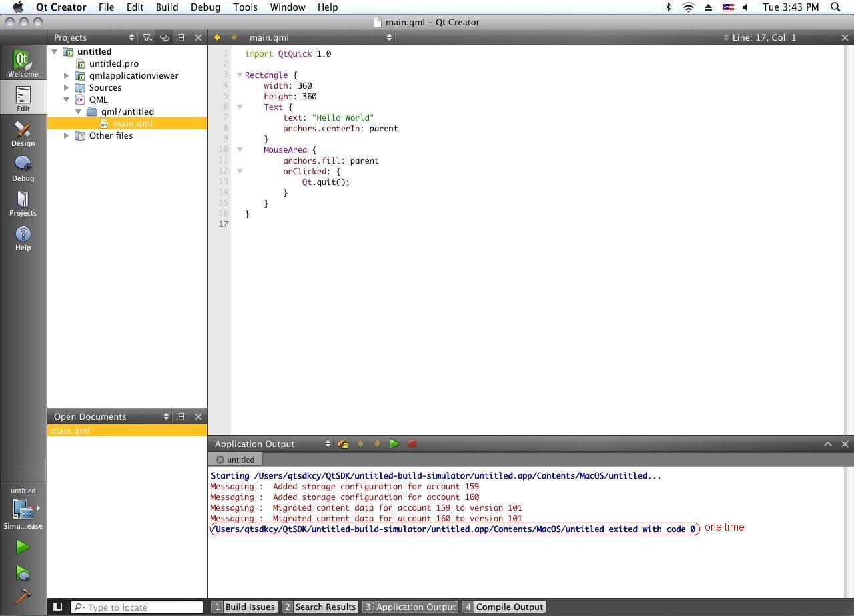Click the filter tree icon in Projects panel

147,37
